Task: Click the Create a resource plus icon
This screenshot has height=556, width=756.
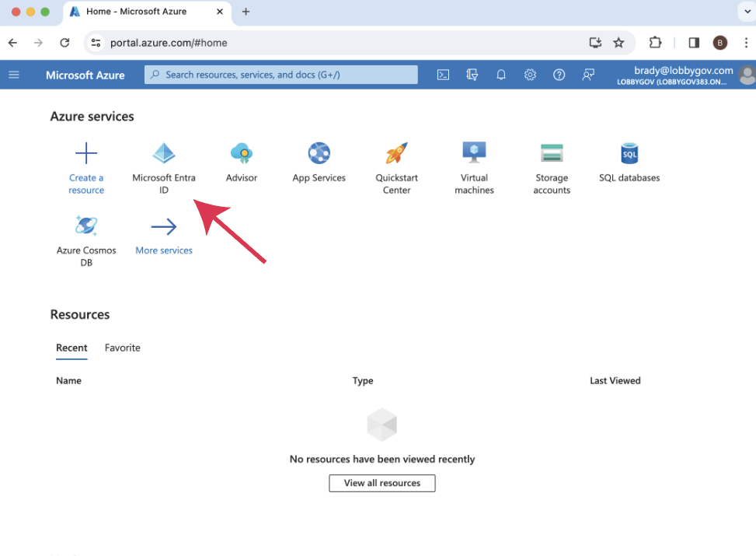Action: click(x=86, y=153)
